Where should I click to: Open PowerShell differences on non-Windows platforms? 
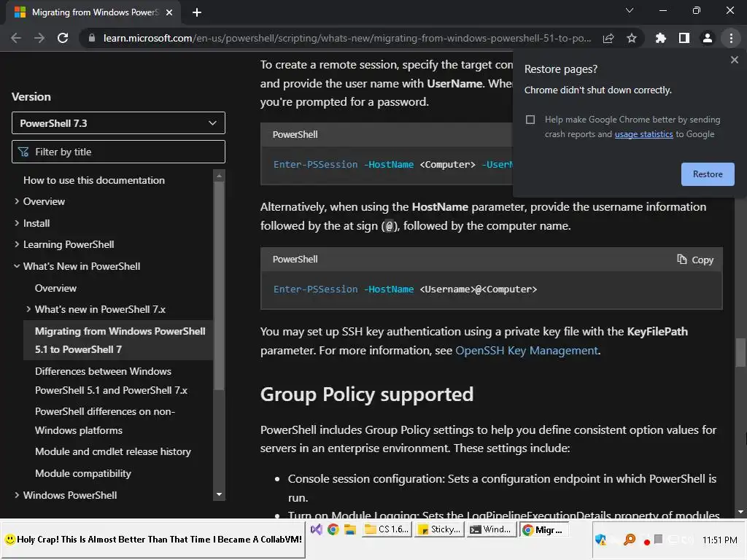tap(105, 421)
